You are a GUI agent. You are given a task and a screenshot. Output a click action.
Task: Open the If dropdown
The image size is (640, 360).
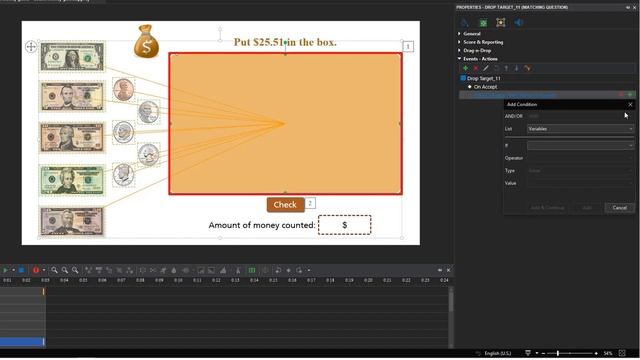(x=580, y=145)
